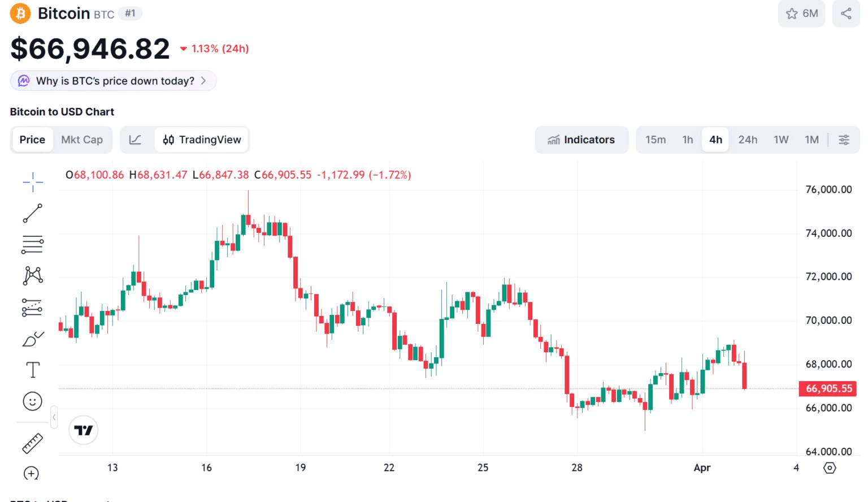Toggle to simple line chart mode

click(x=136, y=140)
